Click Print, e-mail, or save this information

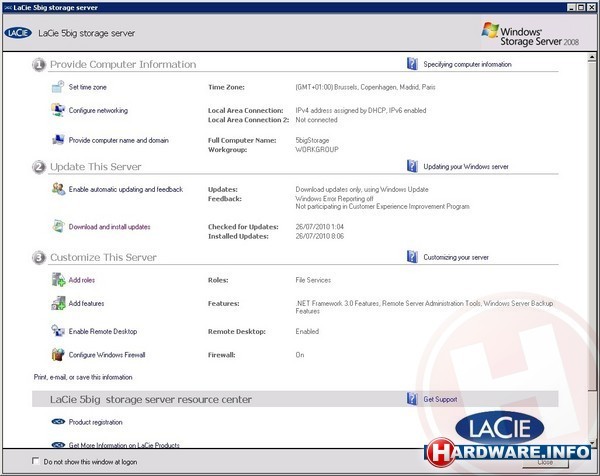pos(83,377)
